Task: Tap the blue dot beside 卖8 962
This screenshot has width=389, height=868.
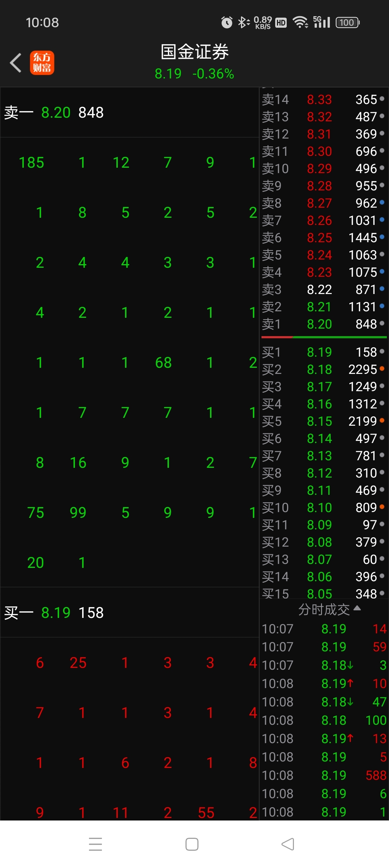Action: point(382,202)
